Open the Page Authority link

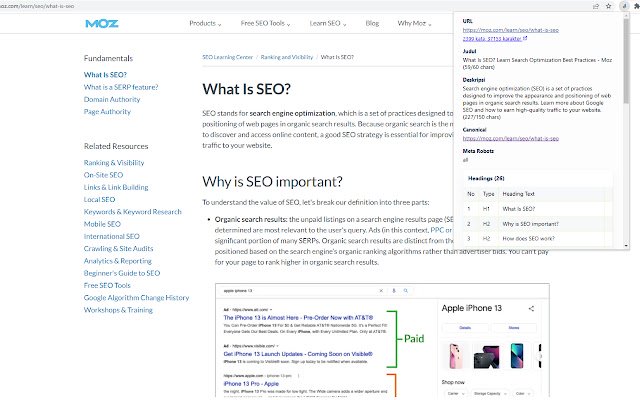pyautogui.click(x=107, y=111)
